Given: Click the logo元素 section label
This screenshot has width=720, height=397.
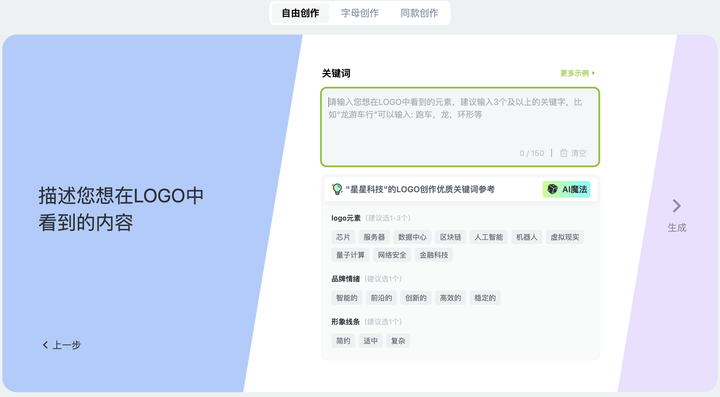Looking at the screenshot, I should [x=346, y=218].
